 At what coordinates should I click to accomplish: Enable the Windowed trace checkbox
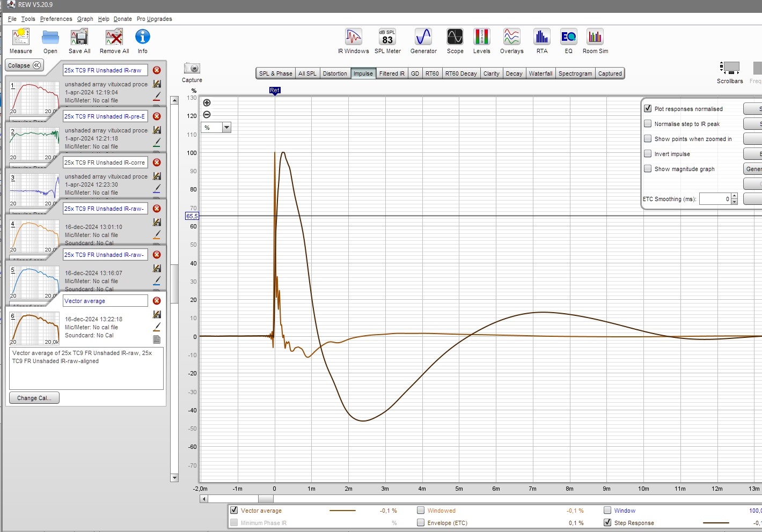(421, 510)
